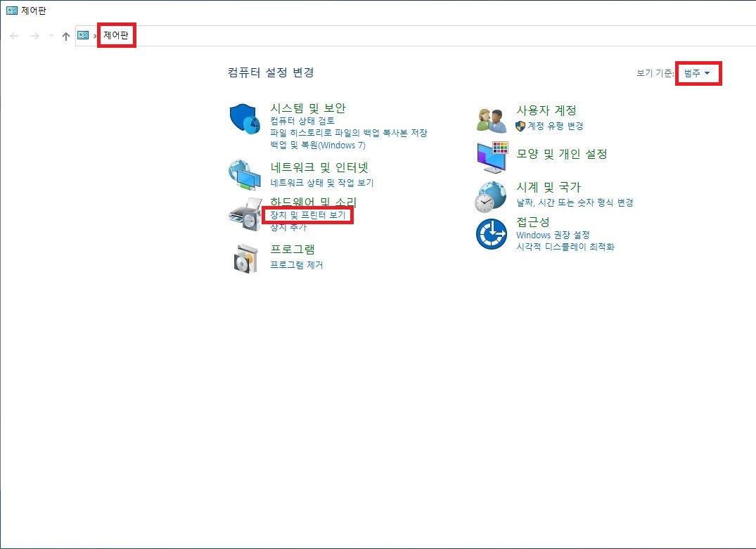The height and width of the screenshot is (549, 756).
Task: Expand the address bar breadcrumb chevron
Action: 95,36
